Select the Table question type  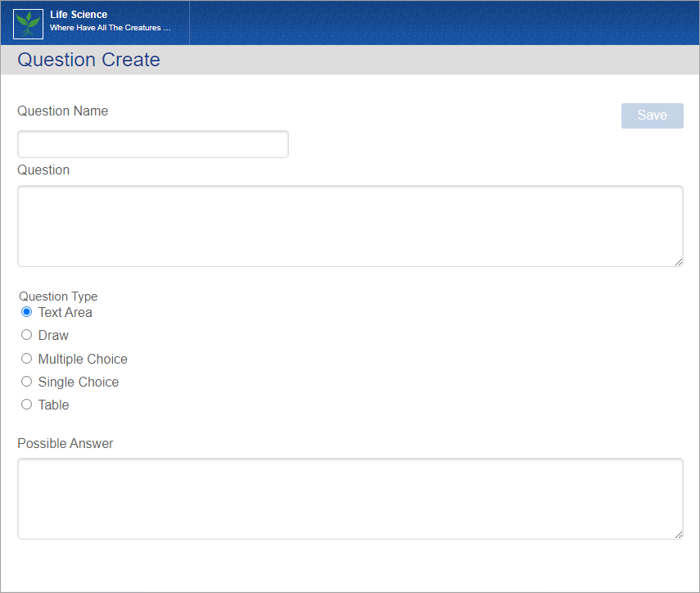(25, 404)
